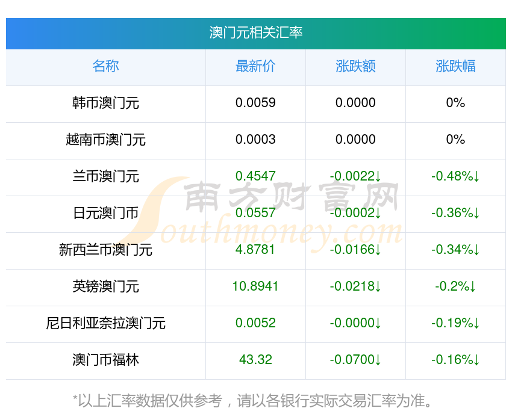
Task: Click change amount -0.0700↓
Action: (x=355, y=360)
